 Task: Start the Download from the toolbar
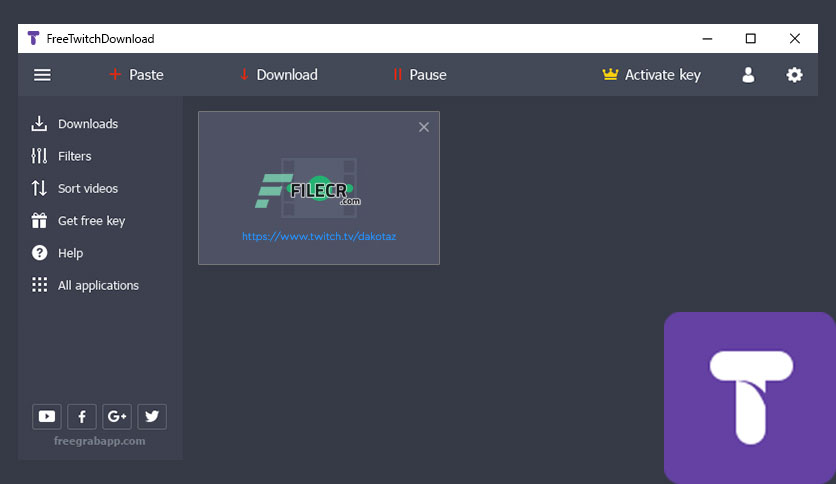pos(279,75)
